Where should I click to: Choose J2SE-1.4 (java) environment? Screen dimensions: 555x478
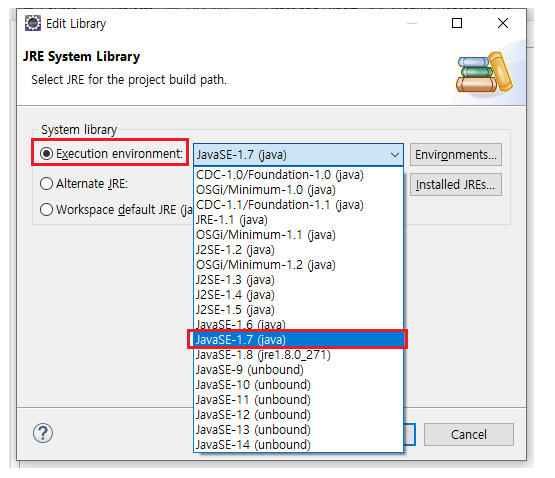coord(298,295)
